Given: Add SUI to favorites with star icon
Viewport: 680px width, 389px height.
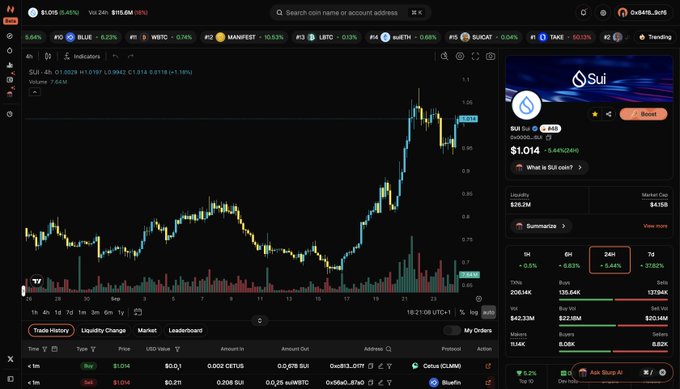Looking at the screenshot, I should pyautogui.click(x=595, y=114).
